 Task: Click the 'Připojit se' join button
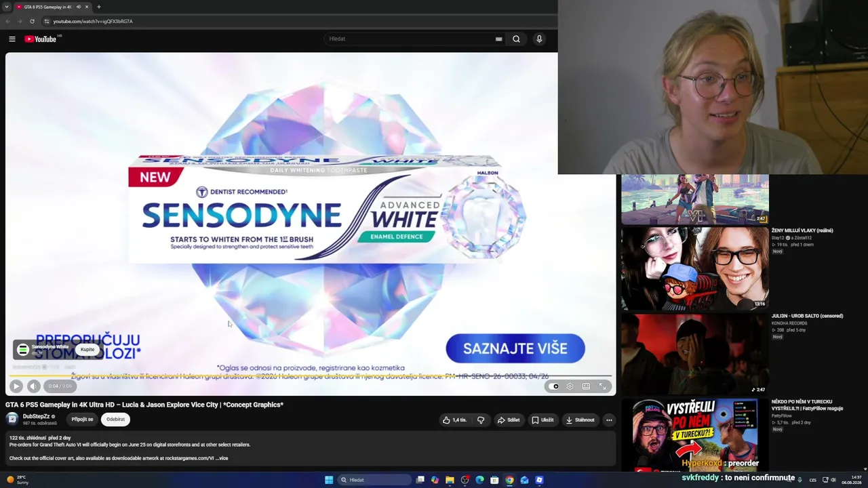82,420
